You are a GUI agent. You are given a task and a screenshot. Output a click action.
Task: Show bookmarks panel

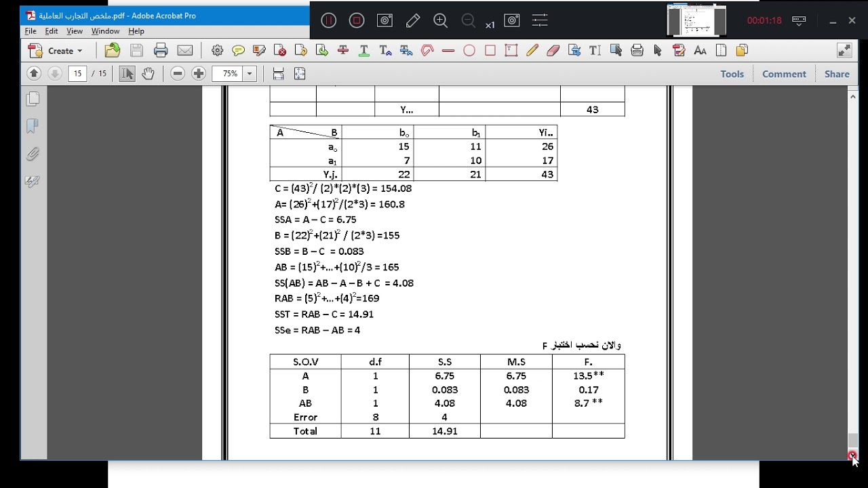[33, 127]
